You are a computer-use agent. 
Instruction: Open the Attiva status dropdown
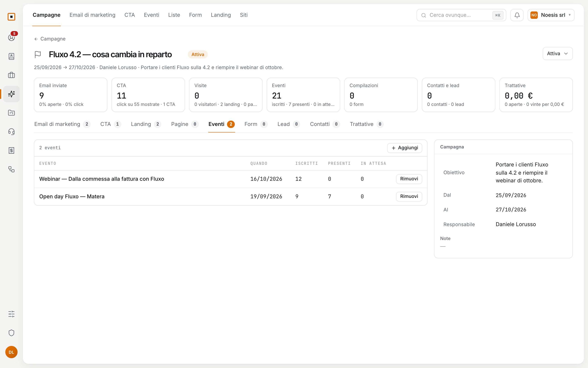click(557, 54)
